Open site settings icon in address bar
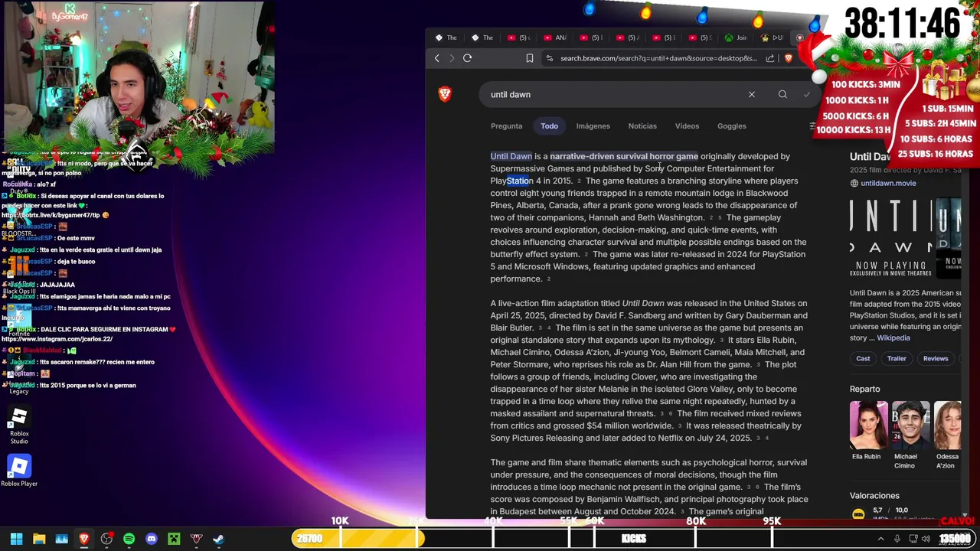Image resolution: width=980 pixels, height=551 pixels. tap(549, 58)
